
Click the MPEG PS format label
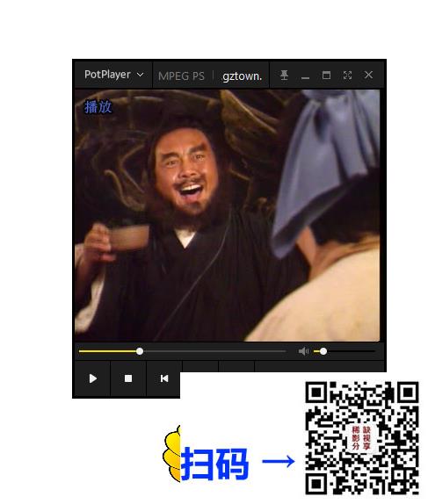coord(181,76)
